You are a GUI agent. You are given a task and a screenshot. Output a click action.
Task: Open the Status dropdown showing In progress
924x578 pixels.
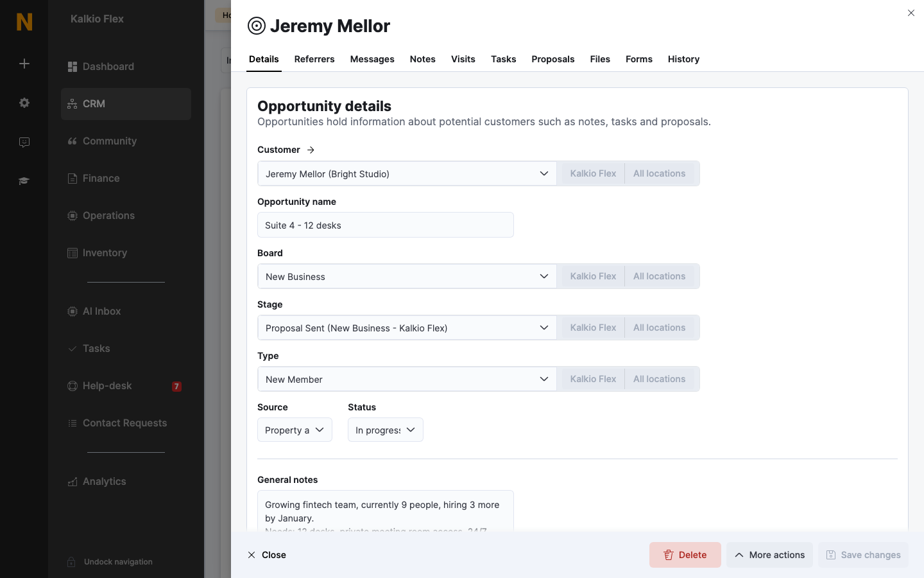[x=386, y=430]
